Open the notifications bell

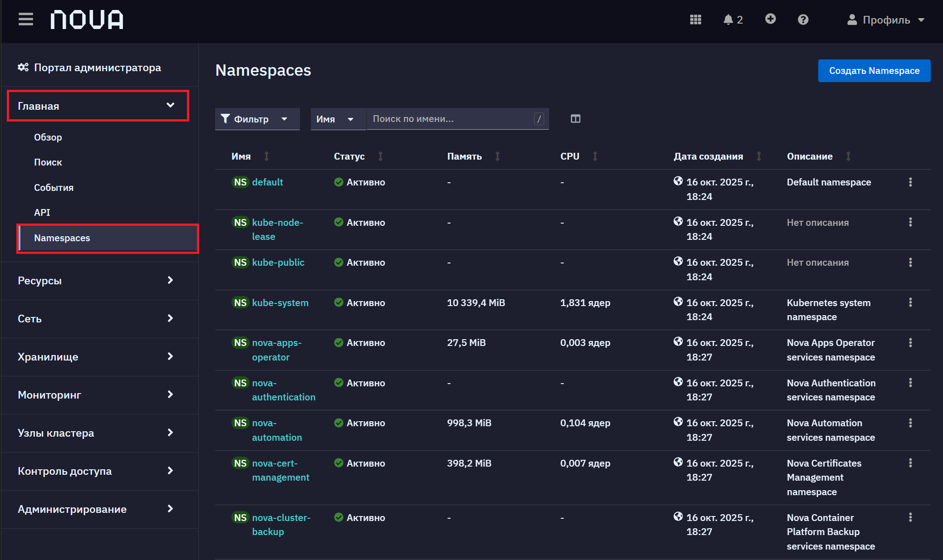click(732, 19)
